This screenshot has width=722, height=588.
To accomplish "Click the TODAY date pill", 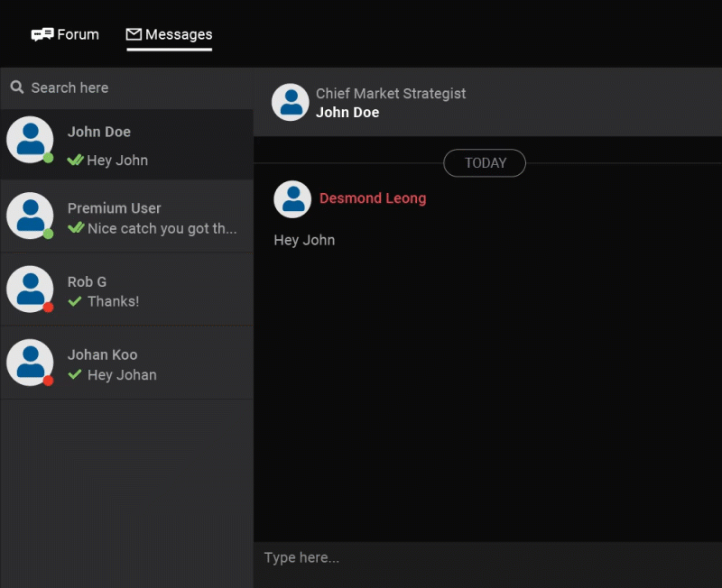I will (485, 163).
